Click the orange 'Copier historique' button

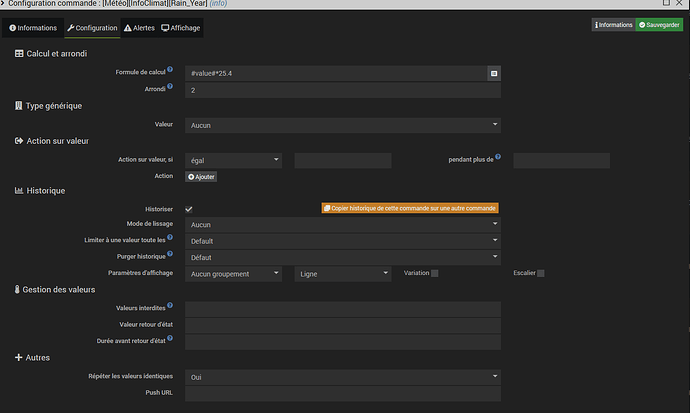coord(409,208)
